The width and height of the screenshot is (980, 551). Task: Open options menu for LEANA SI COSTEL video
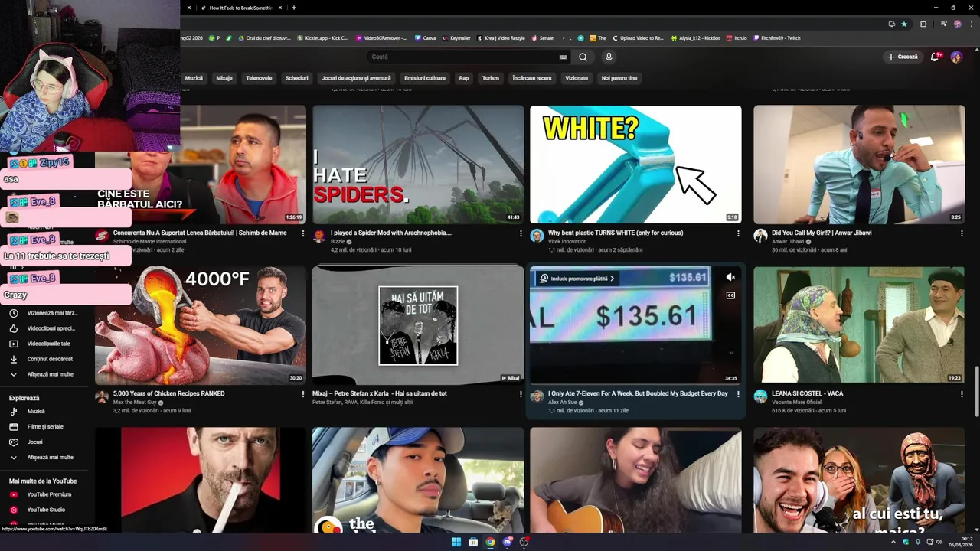point(962,394)
